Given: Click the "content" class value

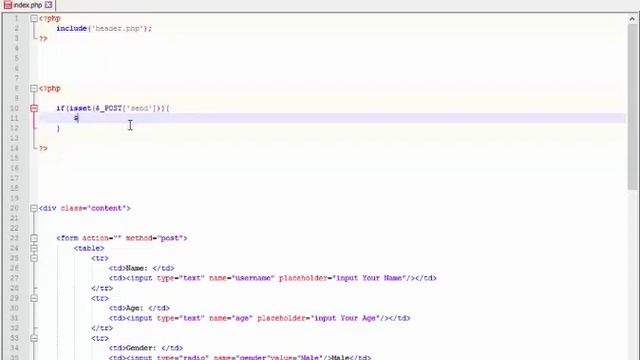Looking at the screenshot, I should 106,208.
